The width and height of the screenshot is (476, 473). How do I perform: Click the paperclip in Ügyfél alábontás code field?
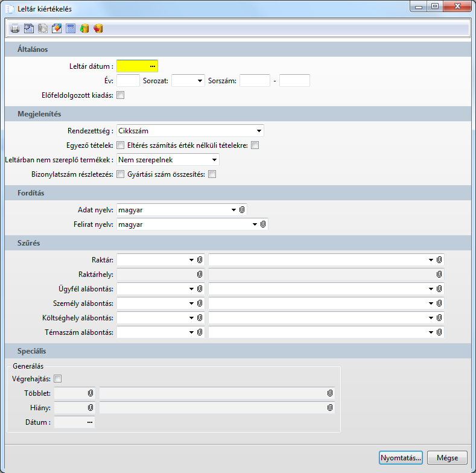coord(200,289)
